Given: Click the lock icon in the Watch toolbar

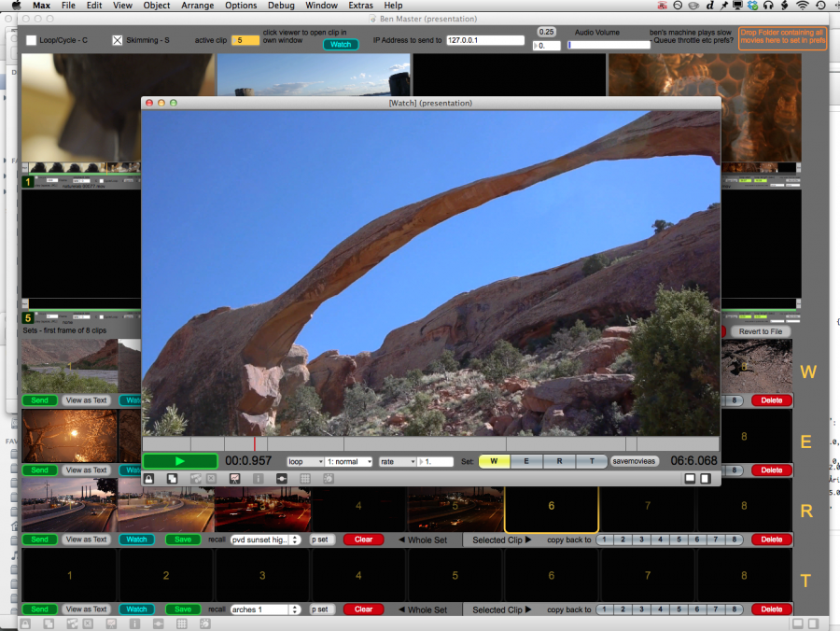Looking at the screenshot, I should (149, 478).
